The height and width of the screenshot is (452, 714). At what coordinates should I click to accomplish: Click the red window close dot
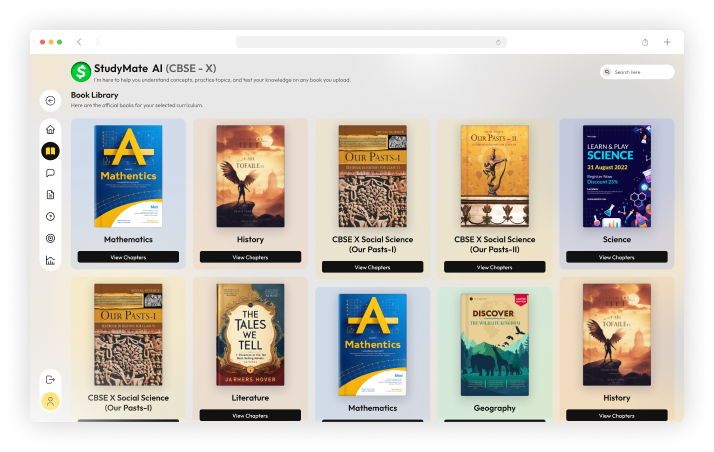tap(42, 42)
